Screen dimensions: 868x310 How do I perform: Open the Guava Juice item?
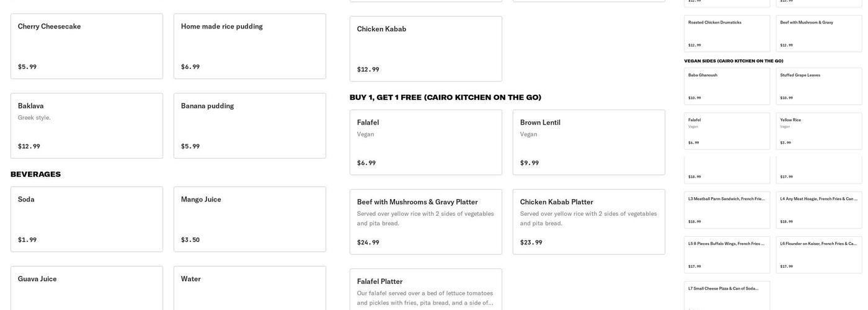pos(87,288)
